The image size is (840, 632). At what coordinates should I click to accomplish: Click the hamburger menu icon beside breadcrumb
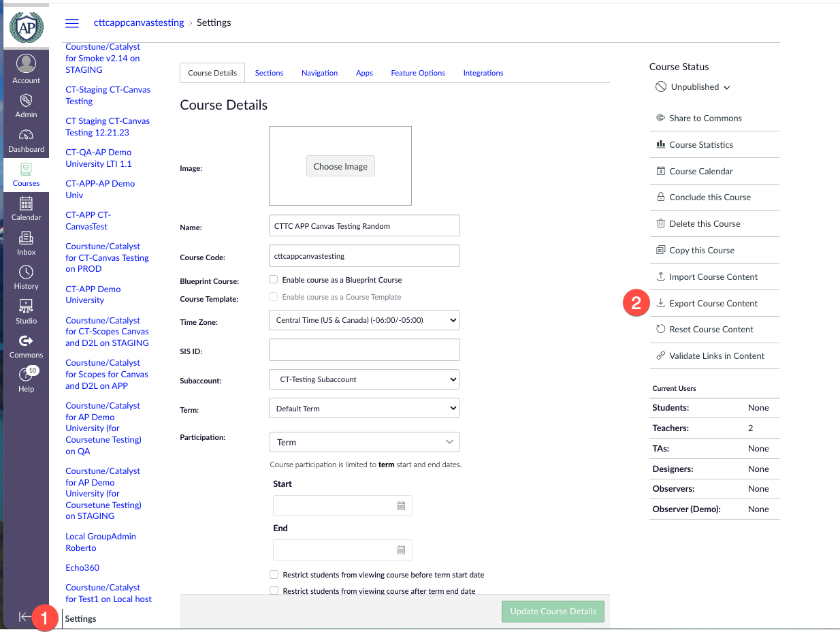tap(71, 23)
